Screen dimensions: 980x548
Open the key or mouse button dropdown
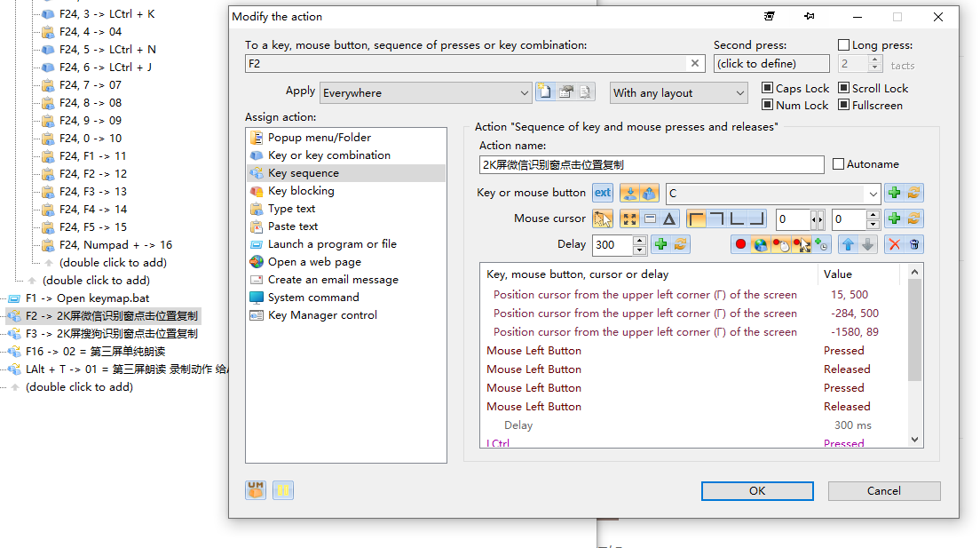873,194
